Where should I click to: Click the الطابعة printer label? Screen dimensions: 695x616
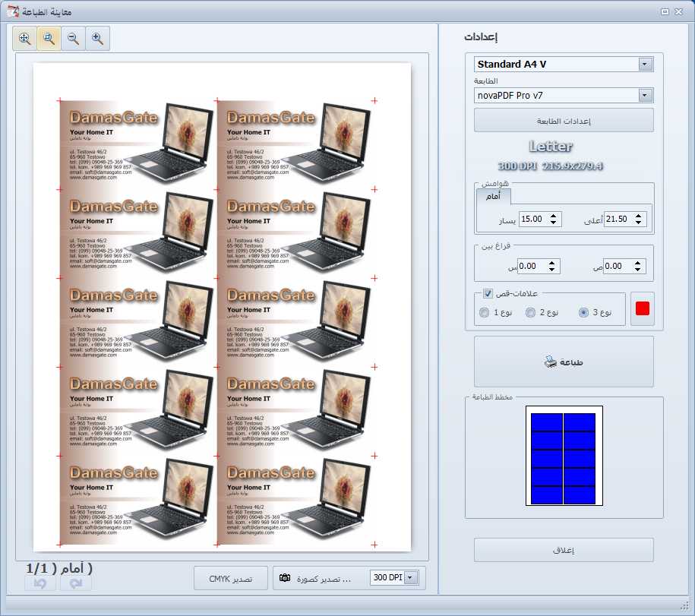tap(486, 81)
